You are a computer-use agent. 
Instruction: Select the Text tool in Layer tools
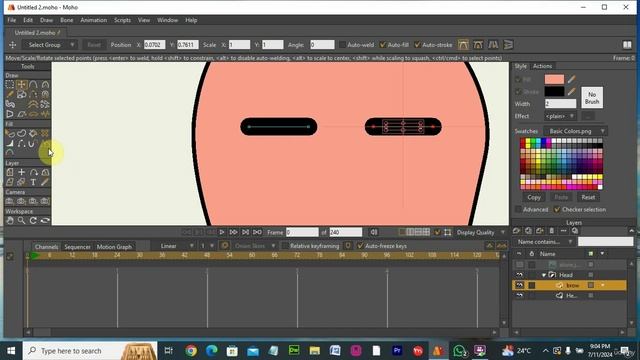click(x=33, y=182)
